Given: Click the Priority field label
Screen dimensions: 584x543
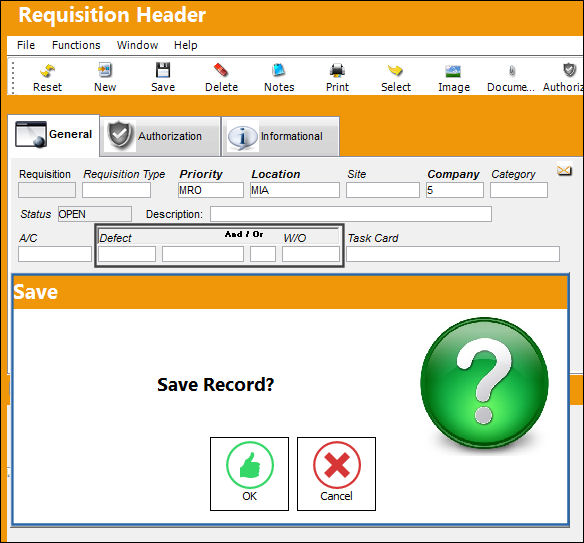Looking at the screenshot, I should pos(201,174).
